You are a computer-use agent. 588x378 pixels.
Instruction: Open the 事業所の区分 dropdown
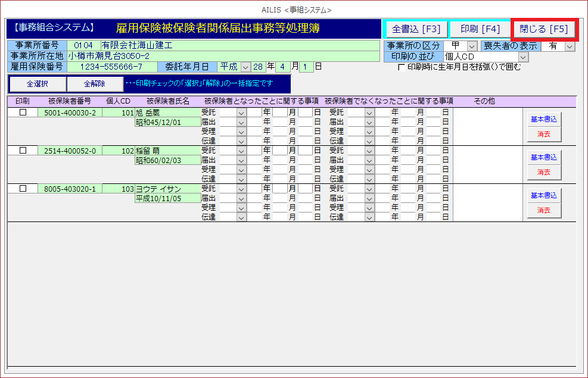[x=472, y=46]
